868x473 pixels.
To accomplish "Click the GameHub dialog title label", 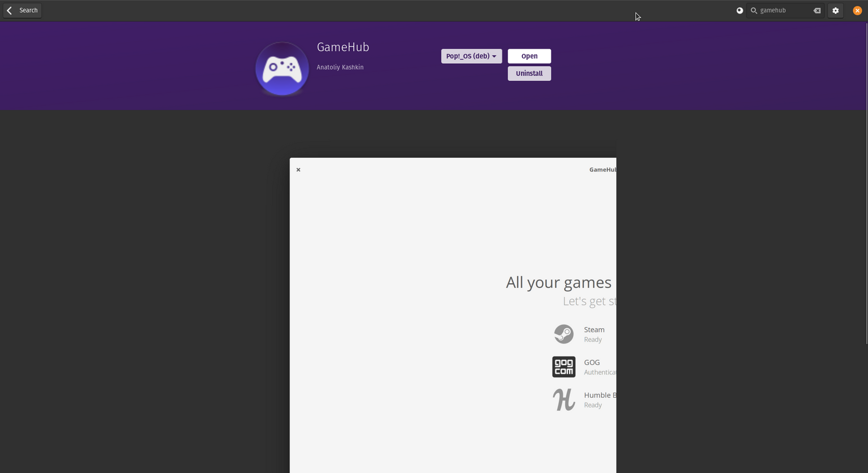I will click(x=602, y=170).
